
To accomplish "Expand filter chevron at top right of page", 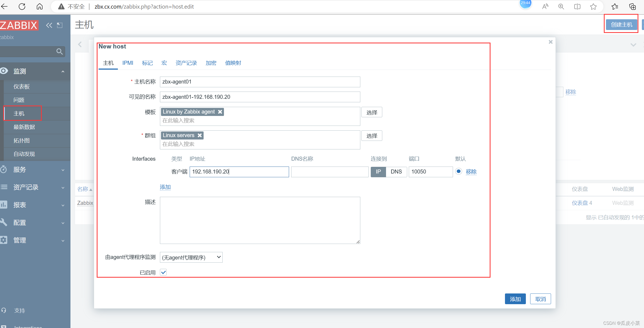I will [633, 45].
